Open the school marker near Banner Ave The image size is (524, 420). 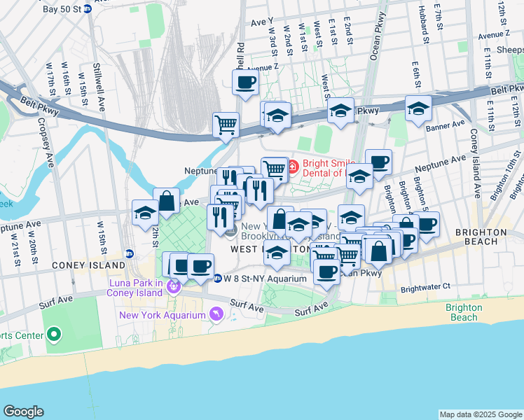tap(418, 111)
